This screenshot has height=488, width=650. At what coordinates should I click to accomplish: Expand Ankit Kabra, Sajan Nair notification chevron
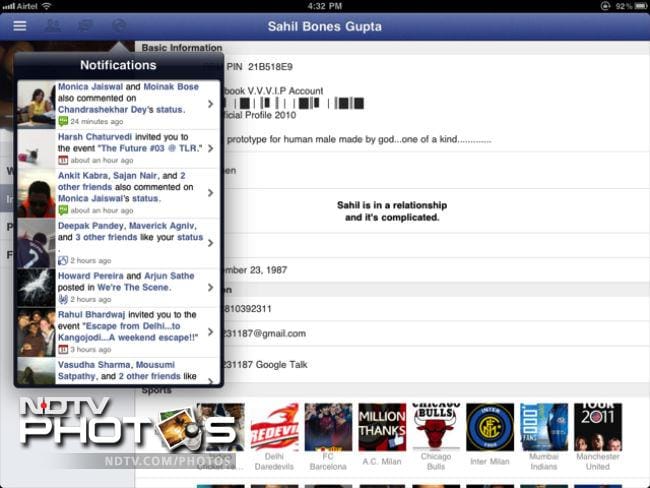[x=211, y=193]
